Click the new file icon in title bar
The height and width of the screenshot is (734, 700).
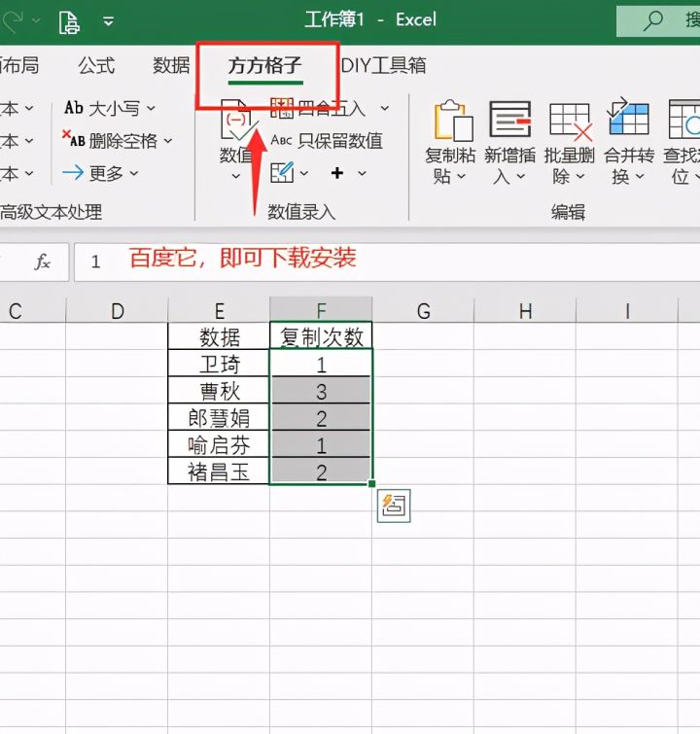(x=69, y=22)
